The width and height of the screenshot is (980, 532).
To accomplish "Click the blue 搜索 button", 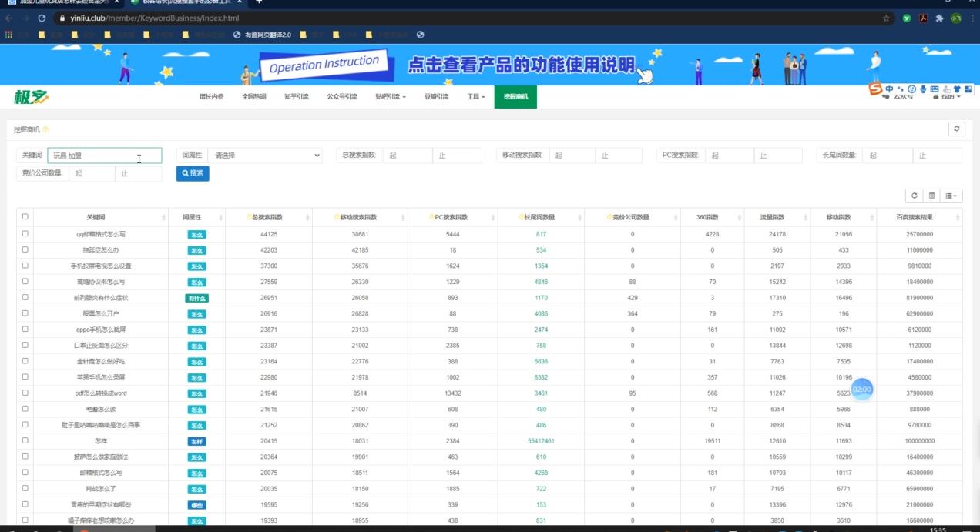I will (193, 173).
